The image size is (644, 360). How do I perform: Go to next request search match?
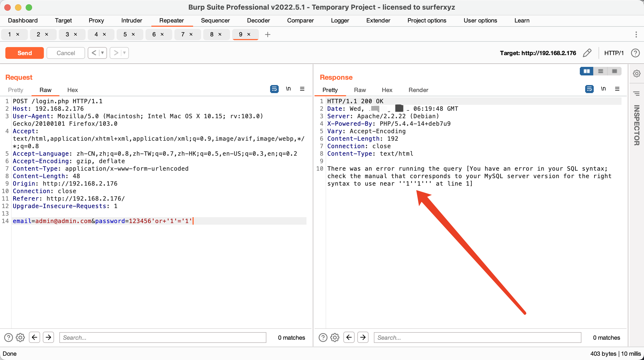(48, 338)
